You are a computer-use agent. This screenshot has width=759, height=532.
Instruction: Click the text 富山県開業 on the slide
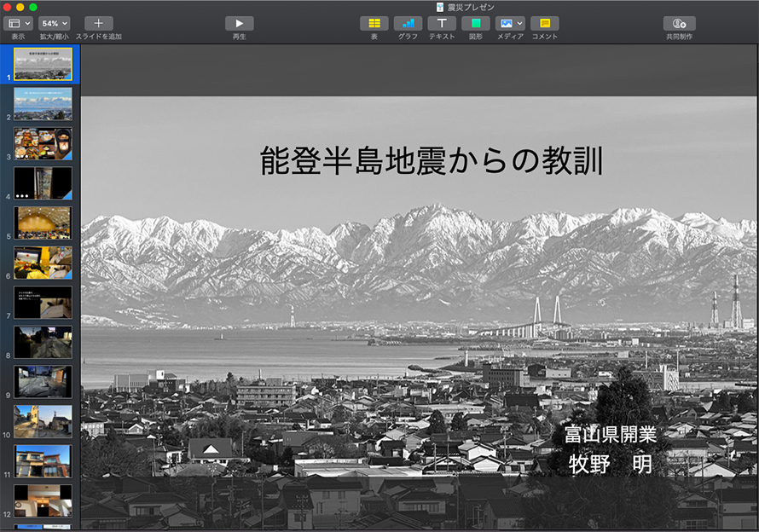click(610, 434)
